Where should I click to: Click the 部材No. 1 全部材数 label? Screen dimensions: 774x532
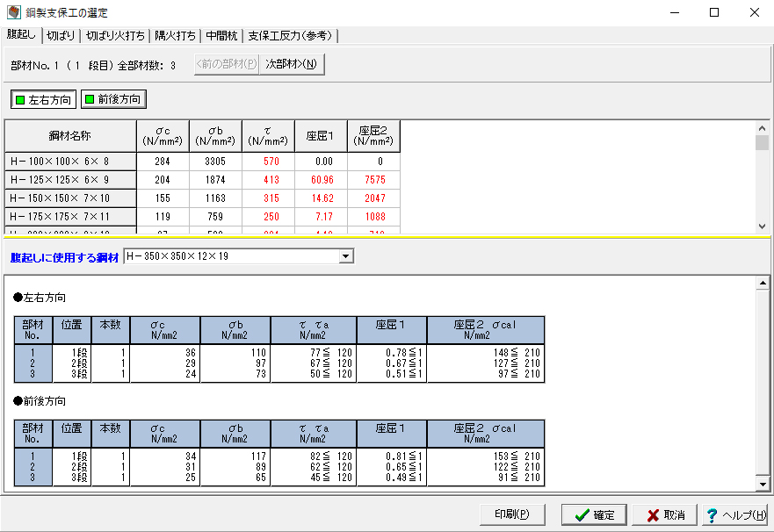click(x=93, y=66)
